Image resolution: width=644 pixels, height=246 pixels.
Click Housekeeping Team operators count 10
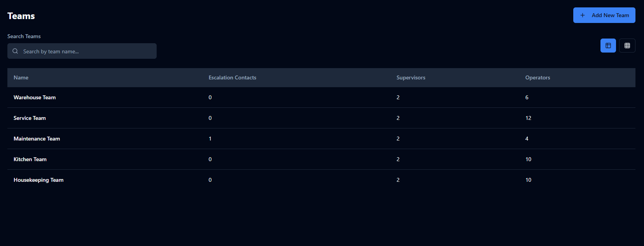(x=528, y=180)
